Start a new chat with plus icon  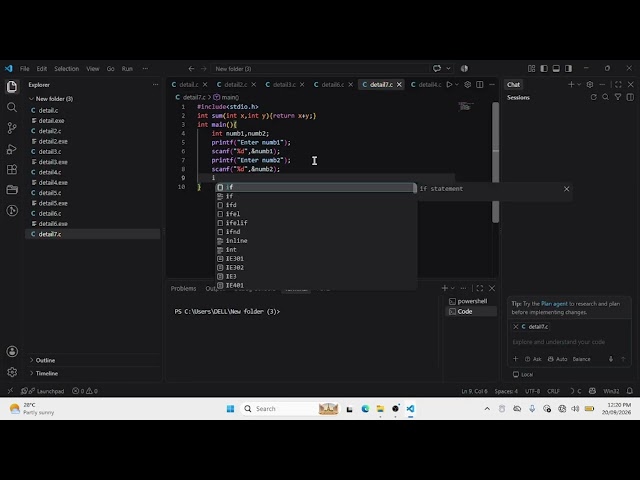coord(571,84)
